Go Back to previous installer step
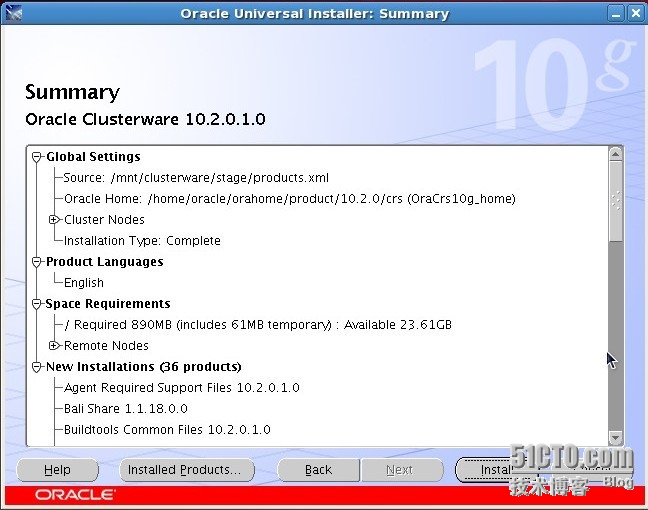The image size is (648, 510). 318,470
